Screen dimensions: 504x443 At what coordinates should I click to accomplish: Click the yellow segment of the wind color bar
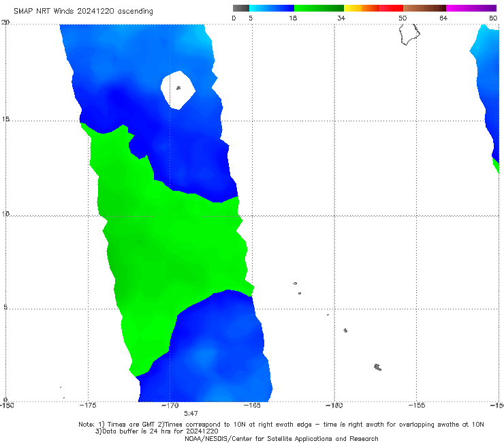coord(353,8)
